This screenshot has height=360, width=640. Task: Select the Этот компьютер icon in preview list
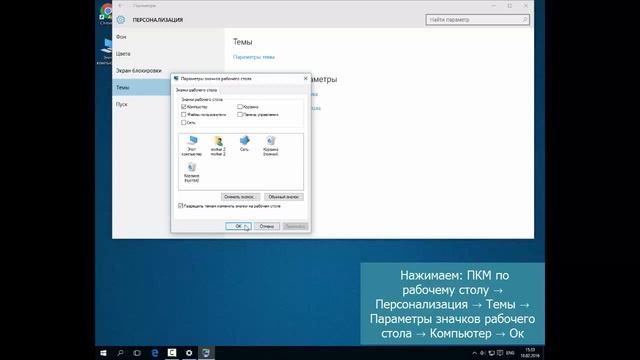(x=192, y=146)
